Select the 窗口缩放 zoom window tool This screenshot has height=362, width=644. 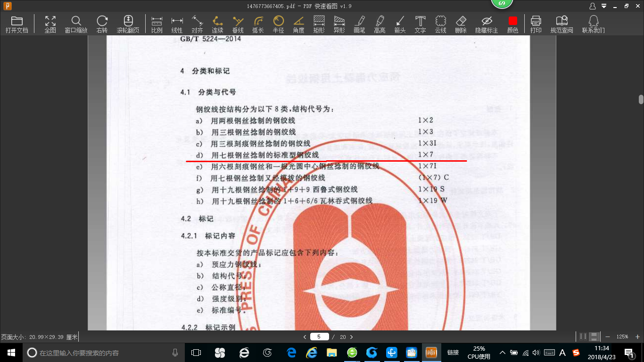click(x=76, y=25)
